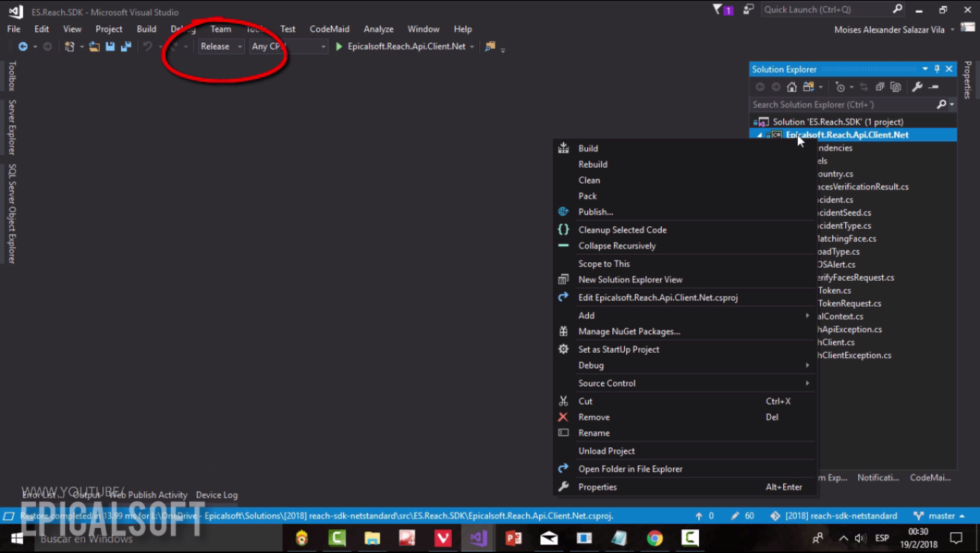This screenshot has height=553, width=980.
Task: Open the Analyze menu
Action: pyautogui.click(x=378, y=29)
